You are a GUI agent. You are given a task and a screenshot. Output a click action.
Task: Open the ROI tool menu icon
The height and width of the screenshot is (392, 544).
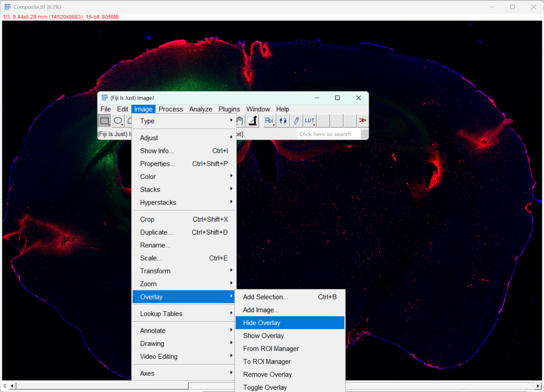269,121
